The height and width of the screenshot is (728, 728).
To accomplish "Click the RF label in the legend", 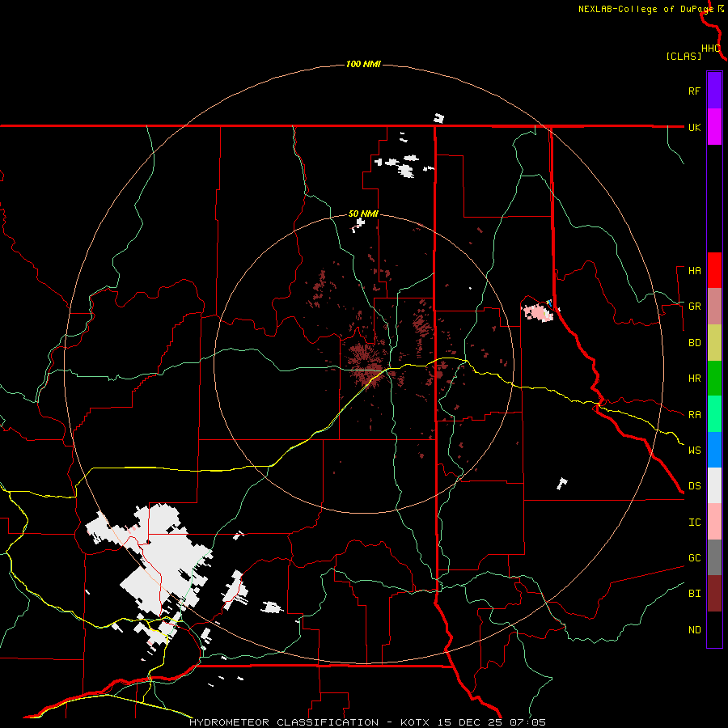I will [x=694, y=91].
